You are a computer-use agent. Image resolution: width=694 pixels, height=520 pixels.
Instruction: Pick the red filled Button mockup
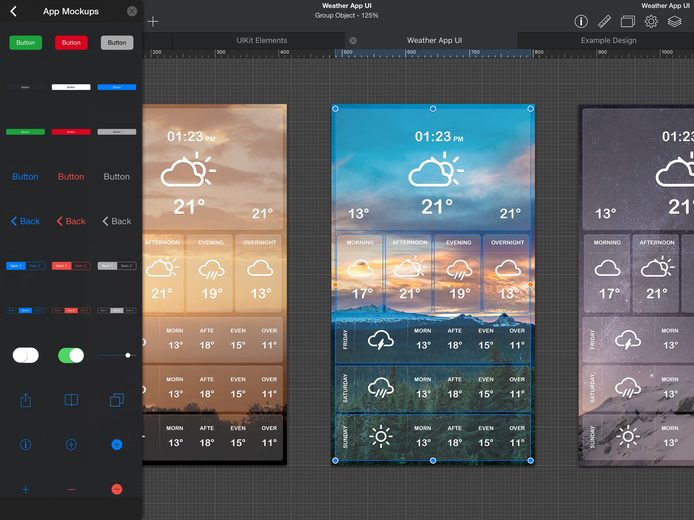[71, 42]
